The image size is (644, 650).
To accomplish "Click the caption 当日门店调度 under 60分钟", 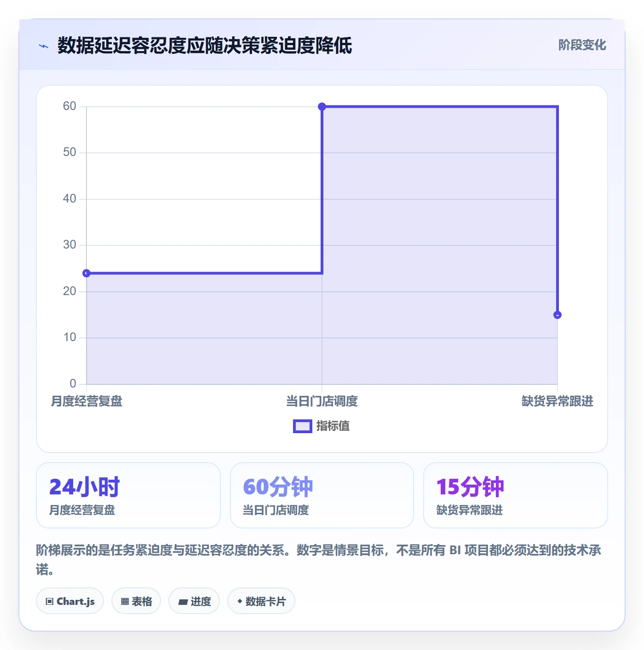I will click(276, 511).
